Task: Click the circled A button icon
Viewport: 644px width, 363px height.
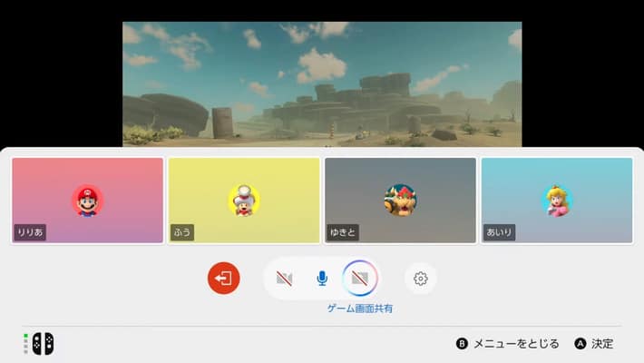Action: 581,344
